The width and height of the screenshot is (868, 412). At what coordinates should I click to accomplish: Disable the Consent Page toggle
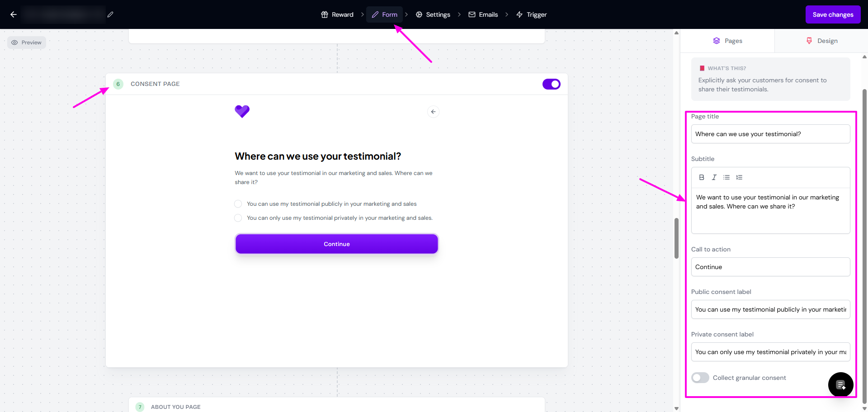point(551,84)
